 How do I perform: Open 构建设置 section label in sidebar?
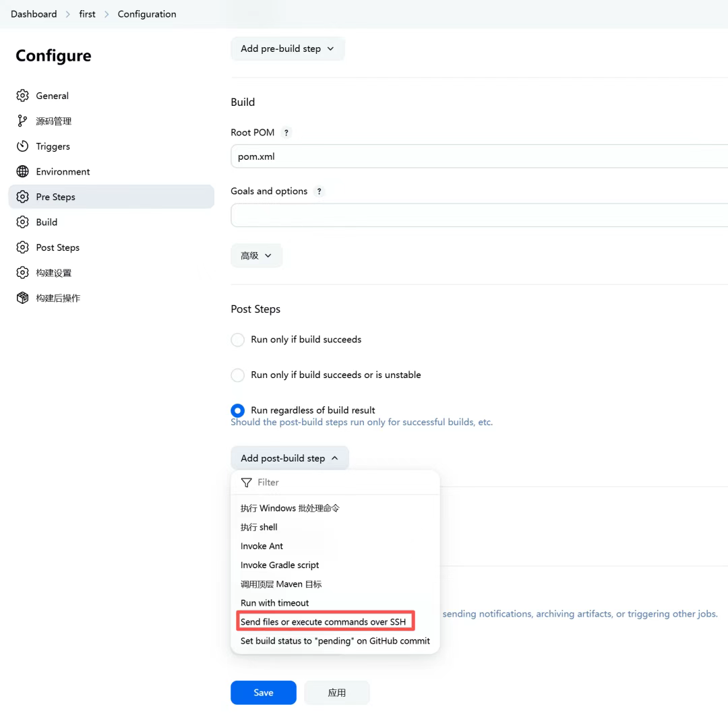coord(54,273)
